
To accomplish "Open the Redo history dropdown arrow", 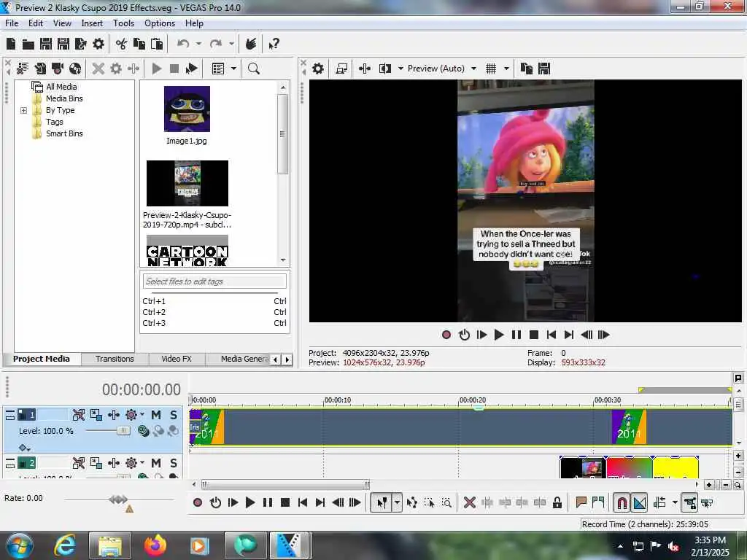I will [231, 44].
